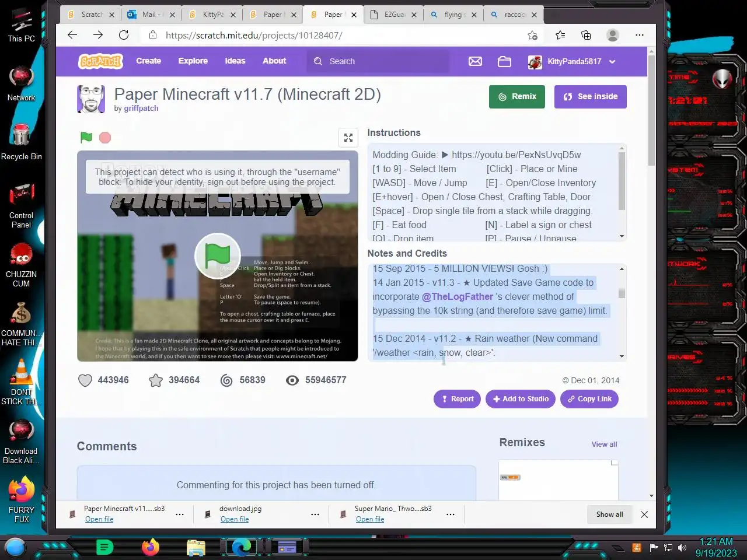The height and width of the screenshot is (560, 747).
Task: Click griffpatch's profile picture
Action: click(x=91, y=99)
